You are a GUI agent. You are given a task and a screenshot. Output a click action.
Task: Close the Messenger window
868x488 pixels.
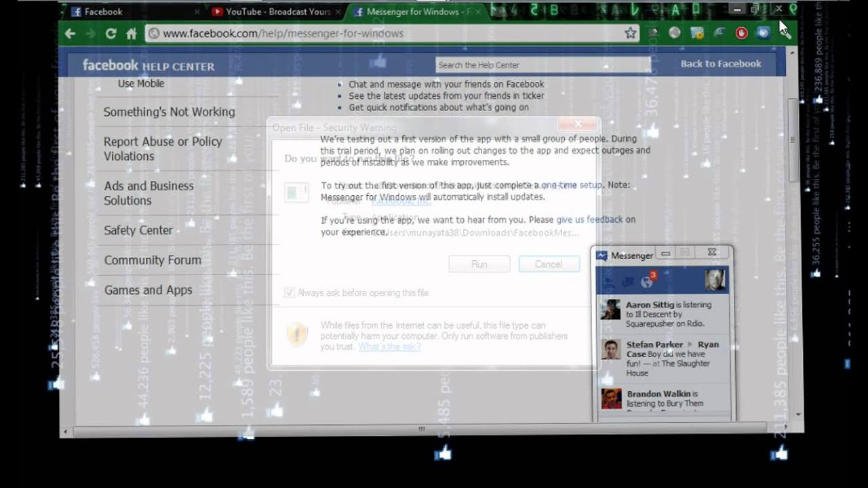712,252
